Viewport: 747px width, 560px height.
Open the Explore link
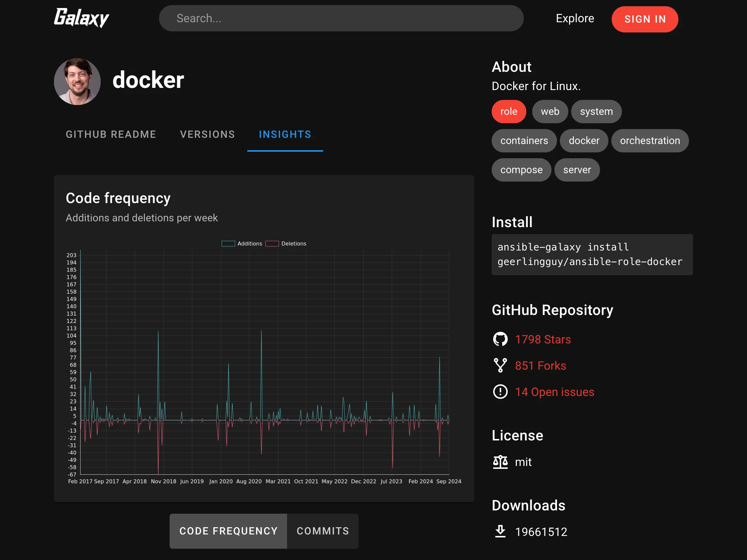[x=575, y=18]
